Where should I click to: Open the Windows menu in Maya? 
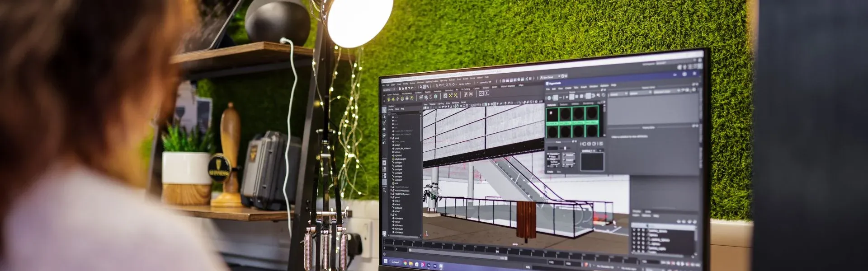(420, 82)
